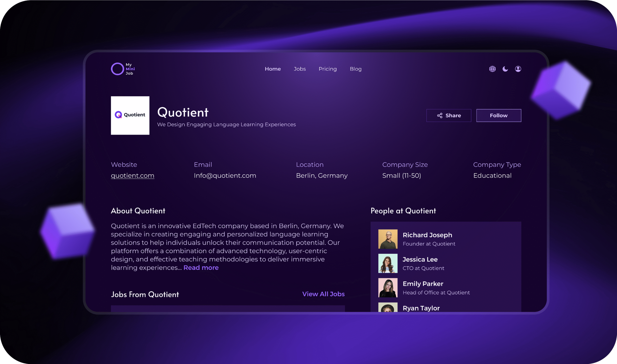617x364 pixels.
Task: Click the View All Jobs link
Action: click(323, 294)
